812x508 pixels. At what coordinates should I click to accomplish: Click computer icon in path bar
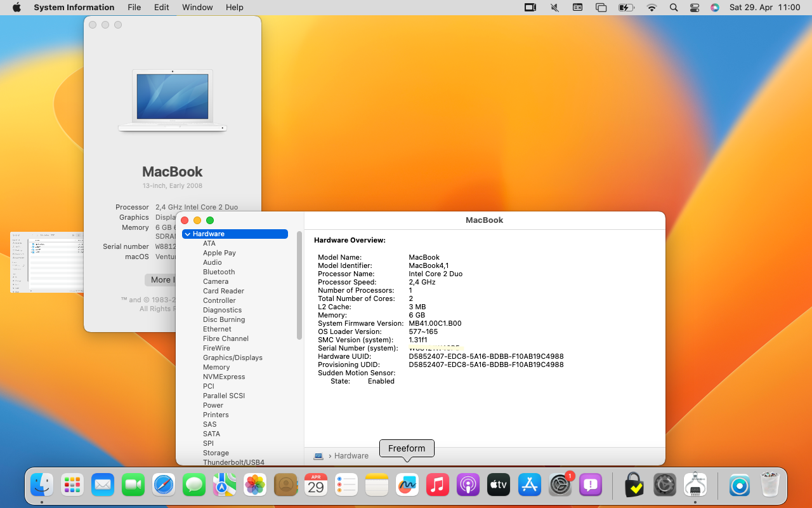tap(318, 456)
